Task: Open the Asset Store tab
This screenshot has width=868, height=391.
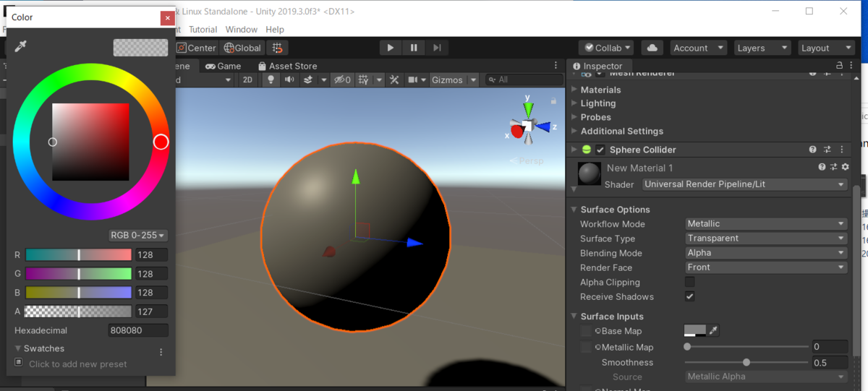Action: point(286,66)
